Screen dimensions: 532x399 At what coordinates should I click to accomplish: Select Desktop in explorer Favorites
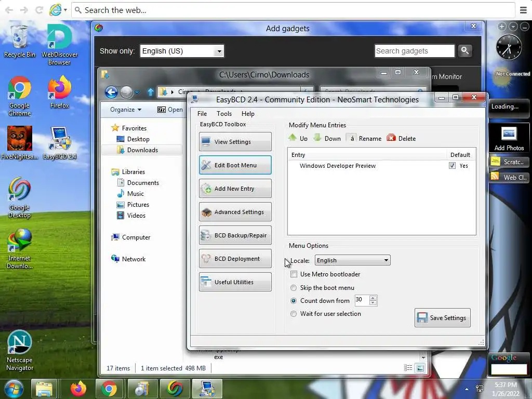[x=138, y=139]
